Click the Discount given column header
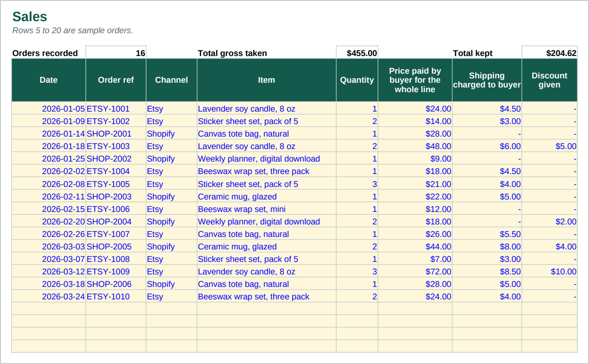Image resolution: width=589 pixels, height=364 pixels. (549, 80)
